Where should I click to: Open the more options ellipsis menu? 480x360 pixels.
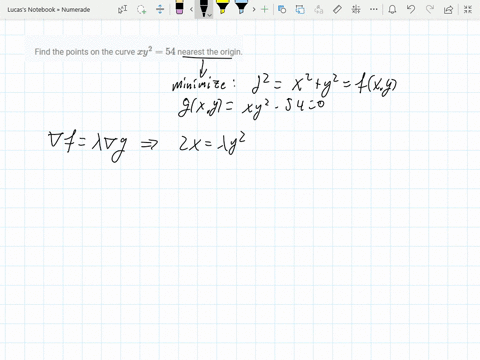click(374, 9)
